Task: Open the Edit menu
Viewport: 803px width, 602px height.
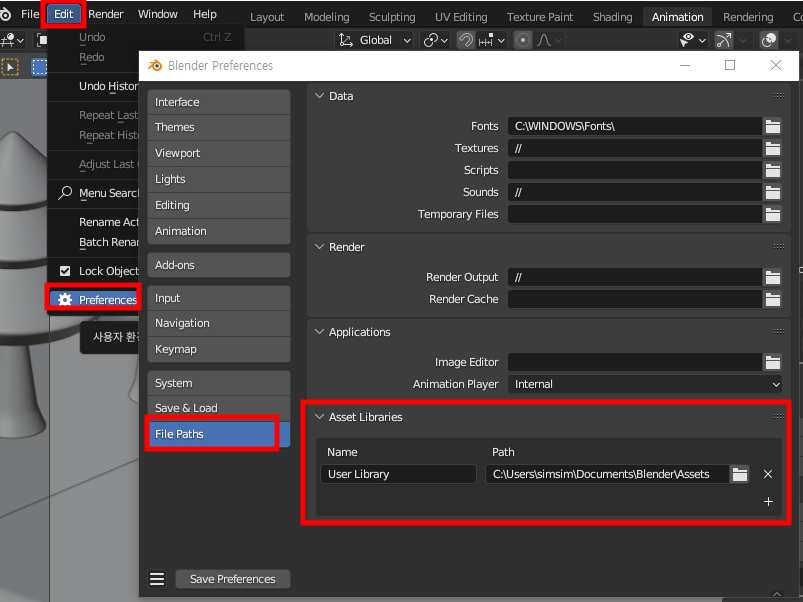Action: (x=64, y=14)
